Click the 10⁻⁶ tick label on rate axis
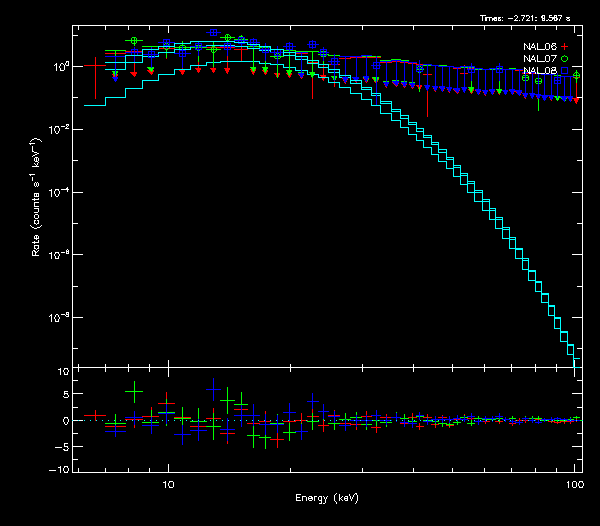This screenshot has height=526, width=600. pos(59,255)
